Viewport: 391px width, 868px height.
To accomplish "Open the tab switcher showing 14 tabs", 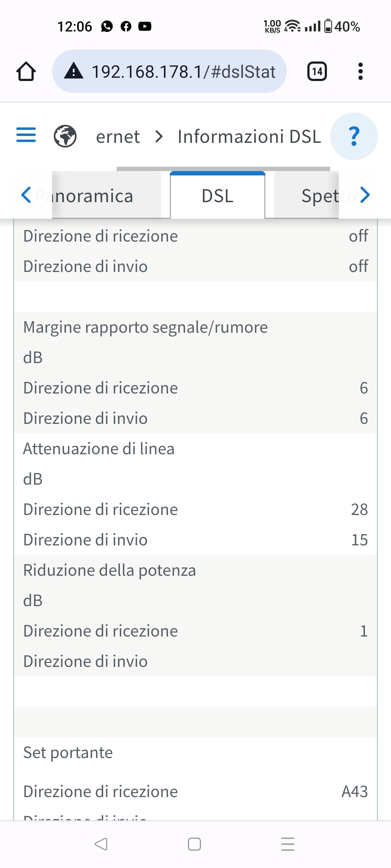I will (x=317, y=71).
